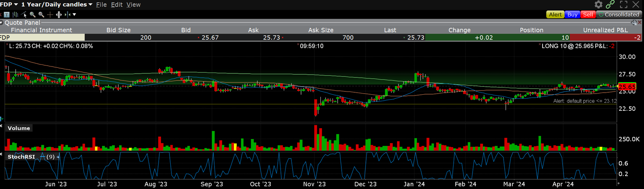
Task: Click the yellow Alert button
Action: pos(555,15)
